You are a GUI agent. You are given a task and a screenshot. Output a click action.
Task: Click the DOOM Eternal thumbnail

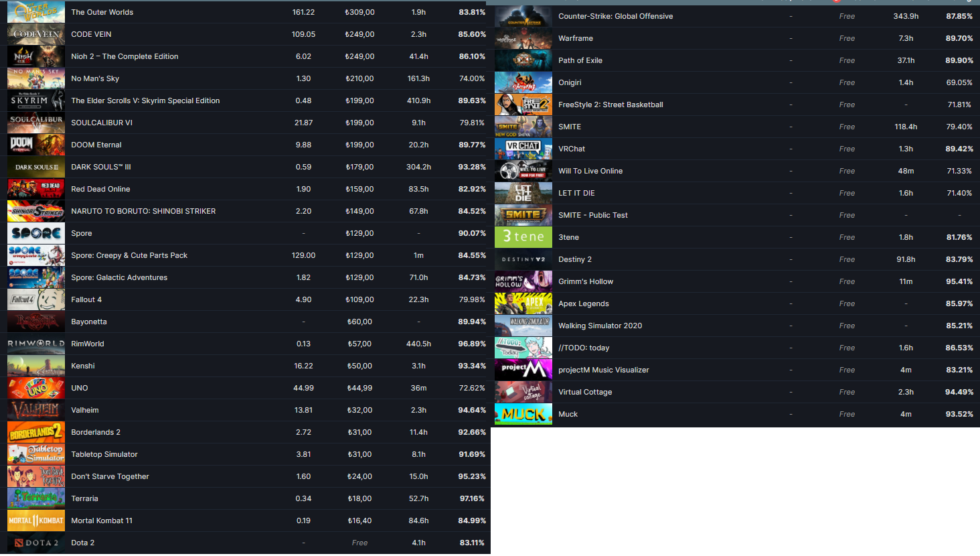36,145
